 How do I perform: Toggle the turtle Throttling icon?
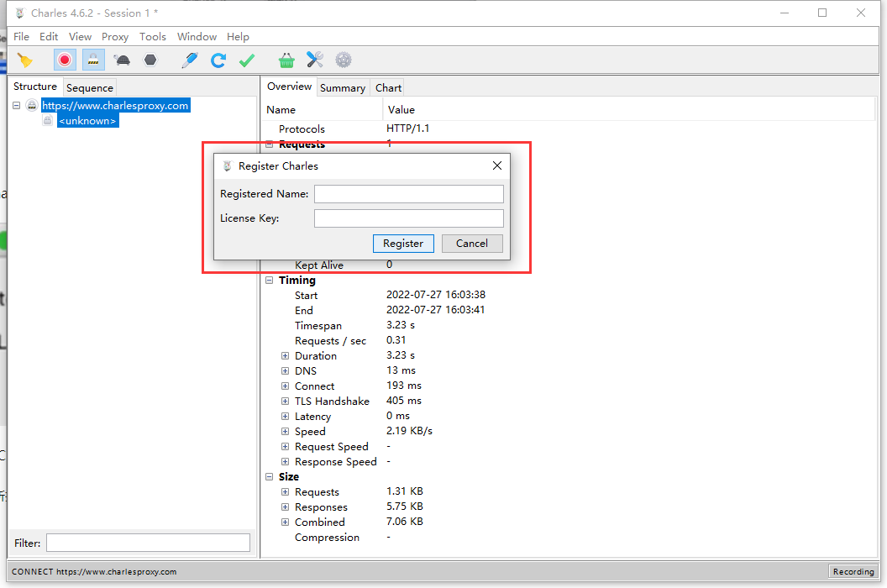[122, 60]
